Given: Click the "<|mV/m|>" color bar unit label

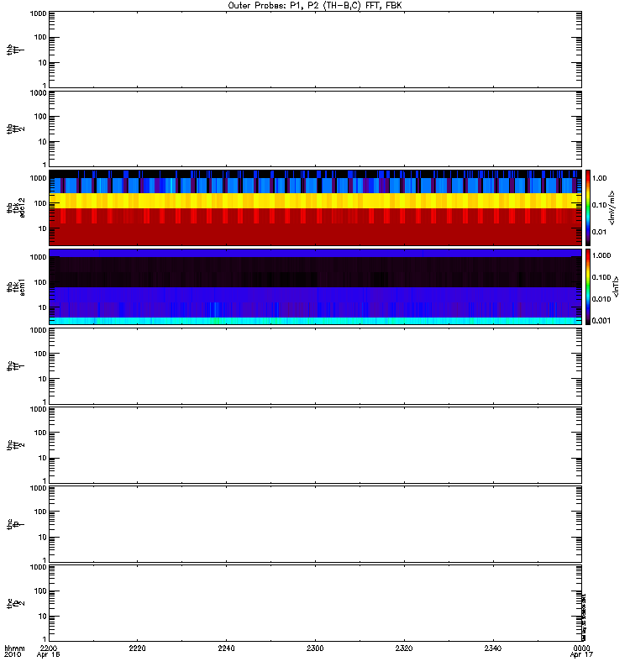Looking at the screenshot, I should pos(612,207).
